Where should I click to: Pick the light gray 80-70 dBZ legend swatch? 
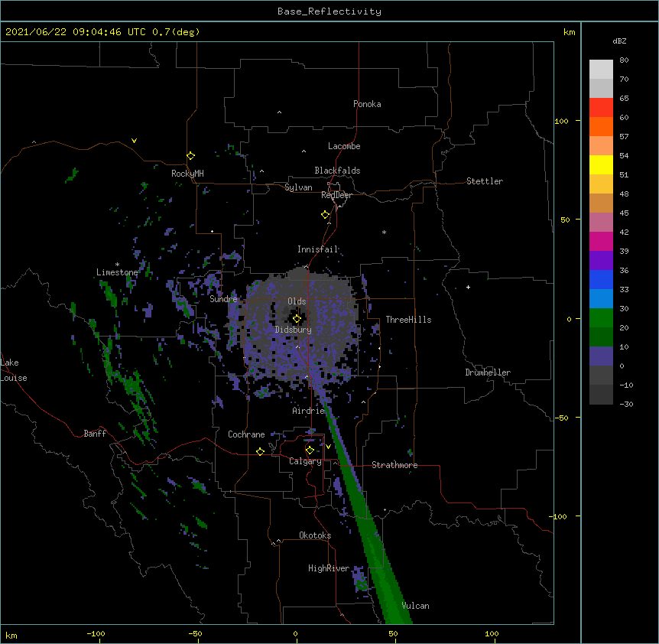[601, 70]
